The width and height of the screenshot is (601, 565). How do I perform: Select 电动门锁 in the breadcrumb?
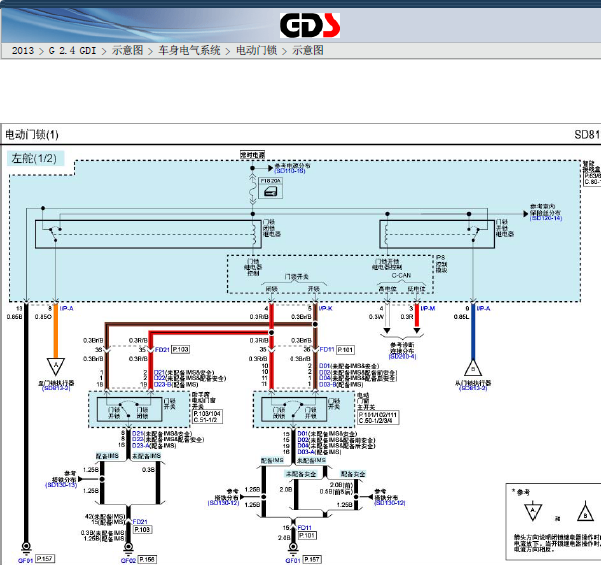click(x=256, y=51)
